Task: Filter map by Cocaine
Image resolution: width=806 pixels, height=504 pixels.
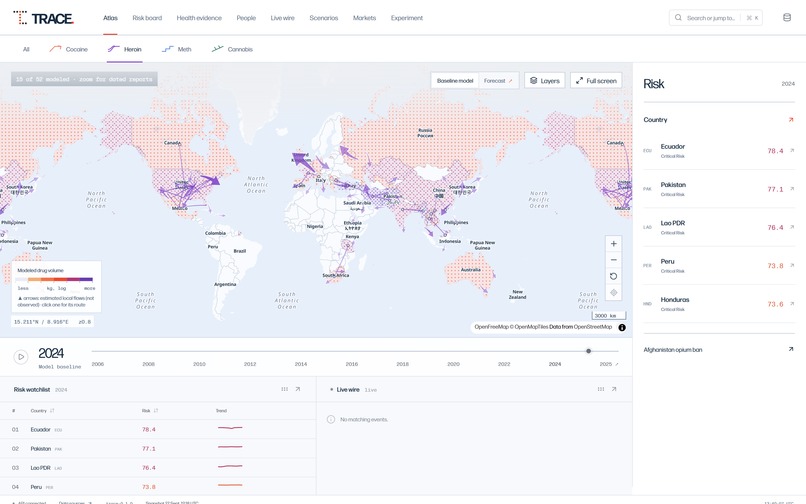Action: [68, 49]
